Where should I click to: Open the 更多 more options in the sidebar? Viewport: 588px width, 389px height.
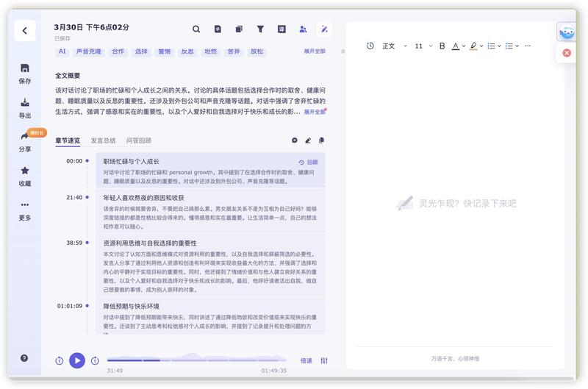[x=25, y=205]
